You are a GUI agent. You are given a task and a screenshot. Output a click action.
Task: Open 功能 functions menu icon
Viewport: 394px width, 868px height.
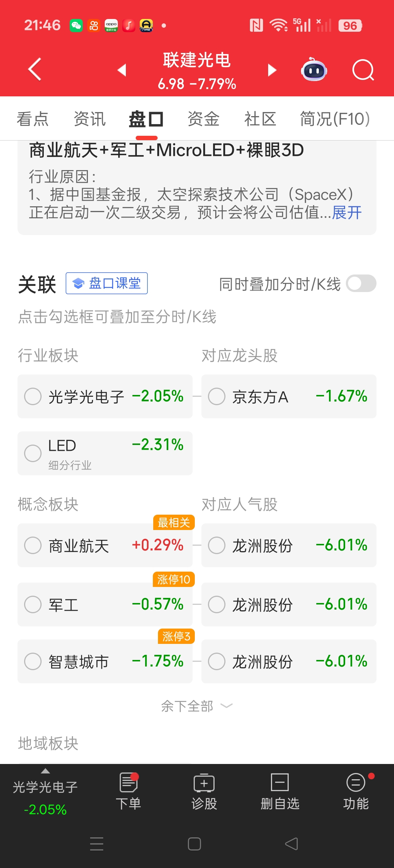coord(356,791)
